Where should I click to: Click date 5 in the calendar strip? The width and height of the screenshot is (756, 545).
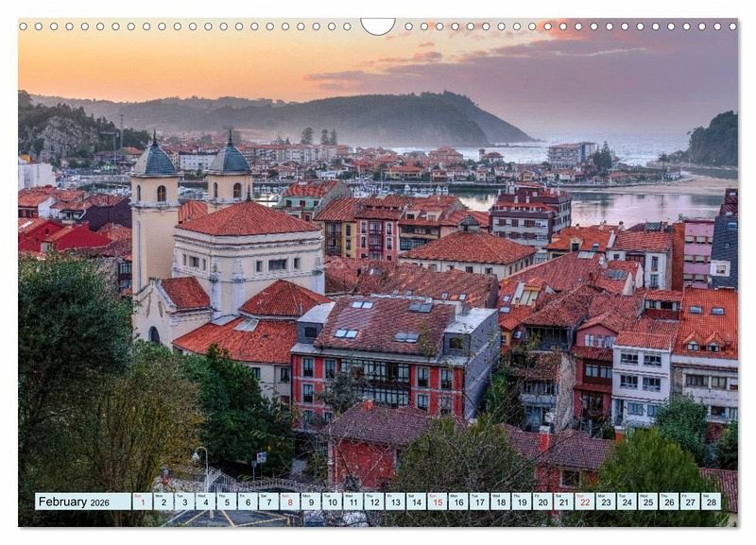tap(227, 502)
